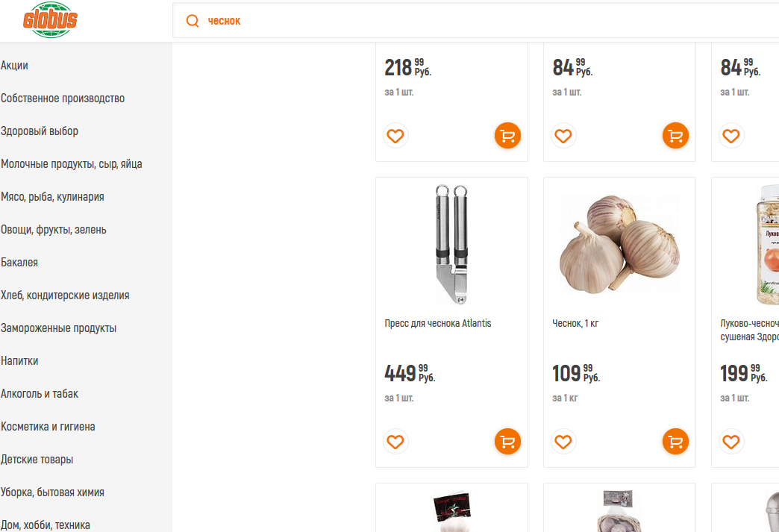Focus the search field containing чеснок
The height and width of the screenshot is (532, 779).
pos(476,21)
